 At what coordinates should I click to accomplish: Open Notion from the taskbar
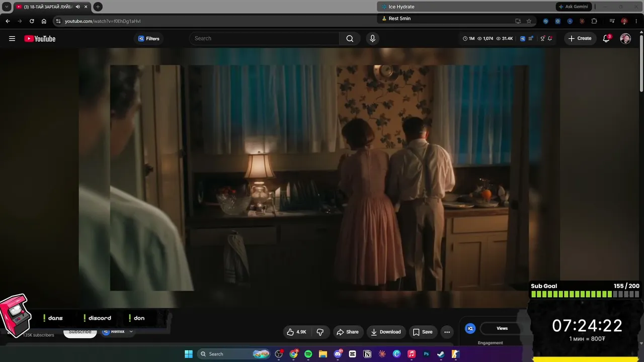point(367,354)
